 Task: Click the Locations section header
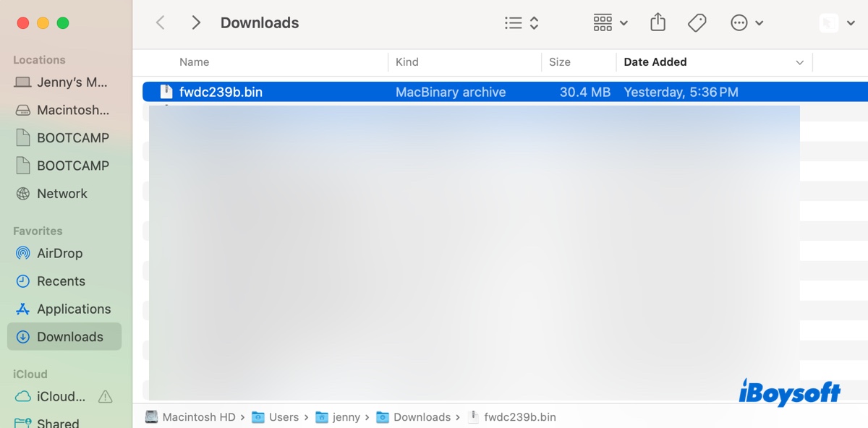pyautogui.click(x=39, y=60)
